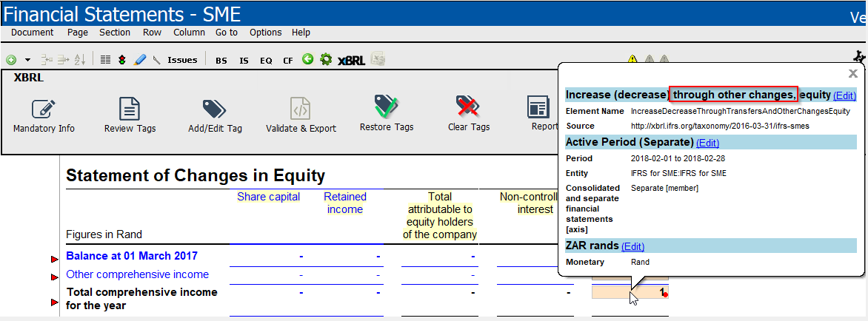
Task: Click the green gear icon in toolbar
Action: (326, 60)
